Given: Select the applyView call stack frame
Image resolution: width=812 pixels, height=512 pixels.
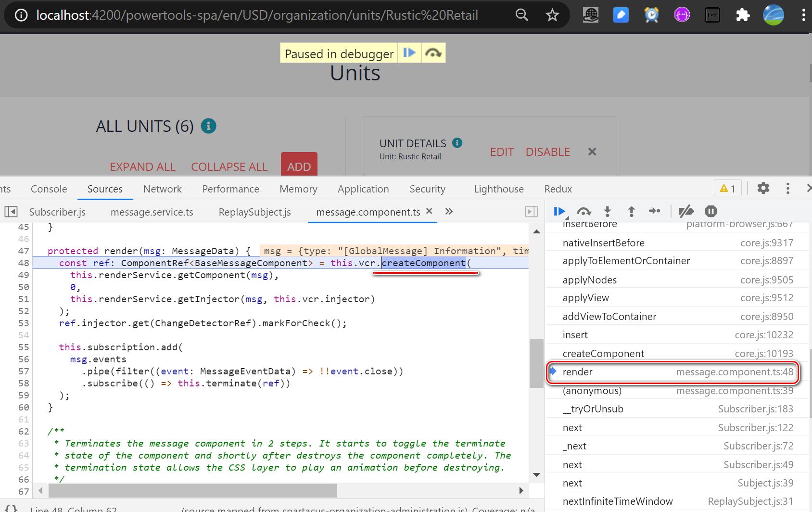Looking at the screenshot, I should click(x=678, y=298).
